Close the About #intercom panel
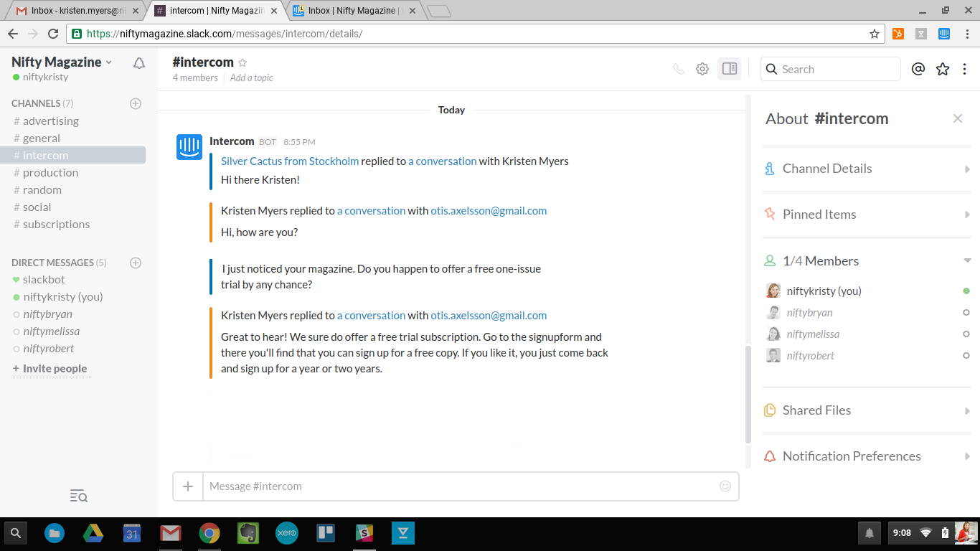Viewport: 980px width, 551px height. pos(958,118)
